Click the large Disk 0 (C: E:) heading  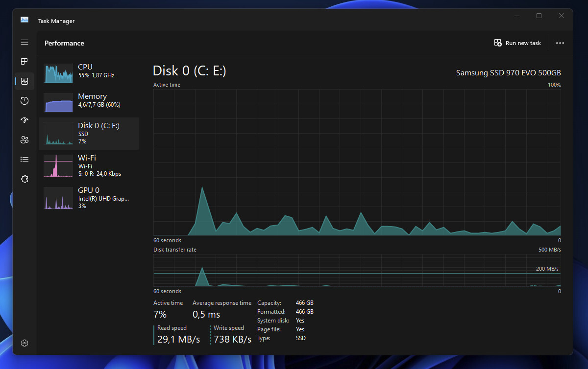click(190, 71)
